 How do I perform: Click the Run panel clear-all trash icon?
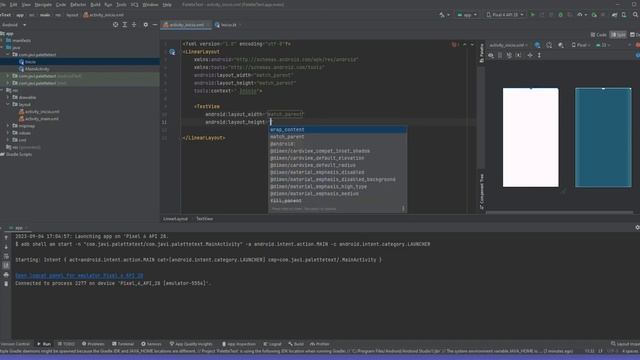click(x=6, y=284)
